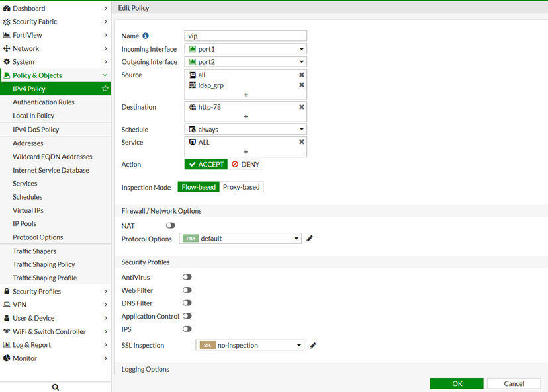The height and width of the screenshot is (392, 548).
Task: Remove ldap_grp from Source list
Action: (x=302, y=85)
